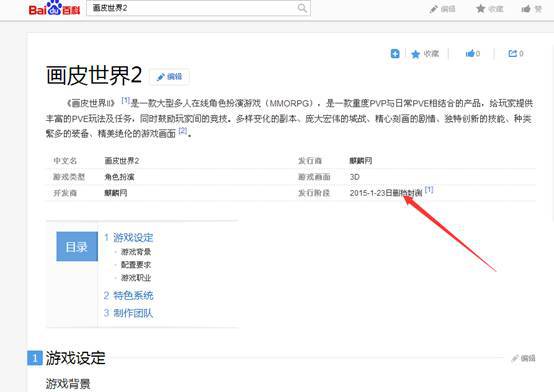554x392 pixels.
Task: Jump to contents sub-item 配置要求
Action: [x=136, y=265]
